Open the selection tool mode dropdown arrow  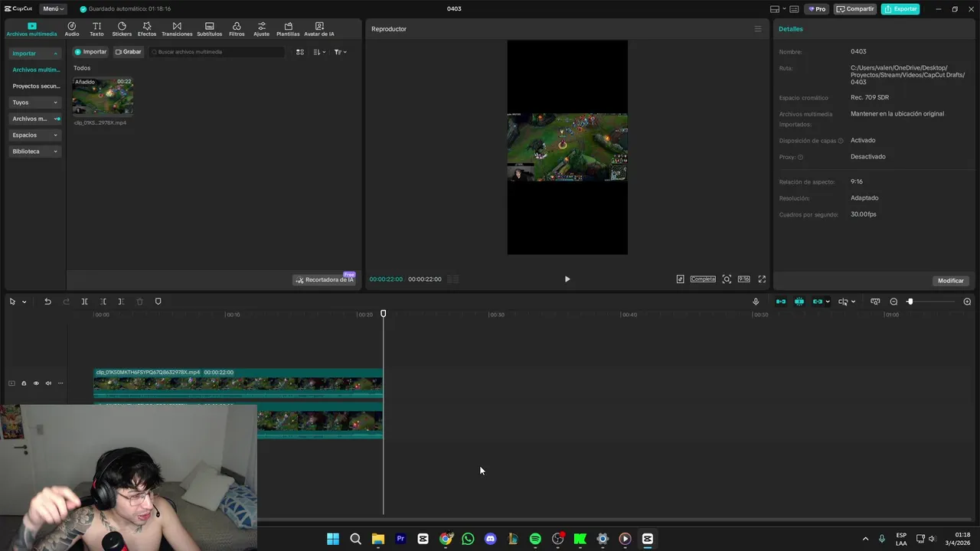pyautogui.click(x=24, y=302)
